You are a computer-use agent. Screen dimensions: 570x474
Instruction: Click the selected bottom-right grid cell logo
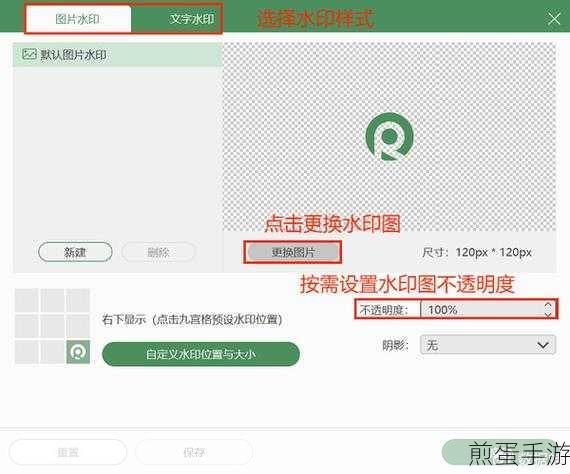78,352
